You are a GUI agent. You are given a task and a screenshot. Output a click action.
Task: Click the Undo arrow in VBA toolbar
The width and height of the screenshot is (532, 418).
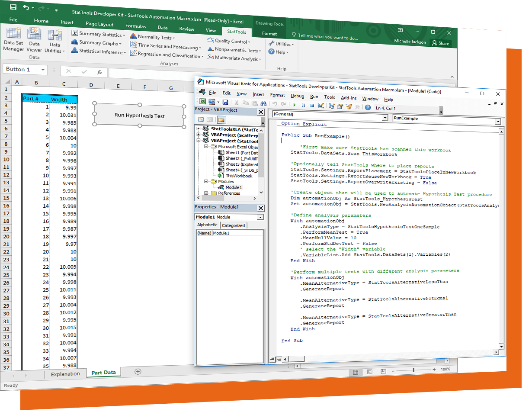coord(275,104)
